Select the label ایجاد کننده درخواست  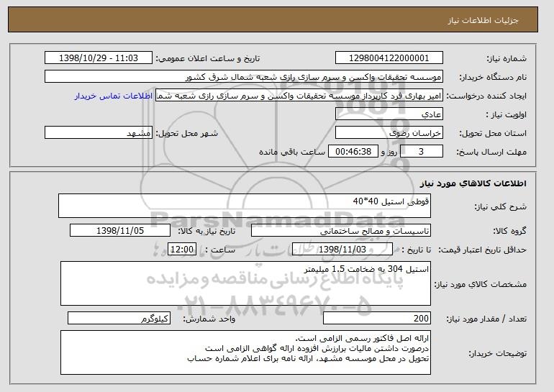[x=486, y=96]
